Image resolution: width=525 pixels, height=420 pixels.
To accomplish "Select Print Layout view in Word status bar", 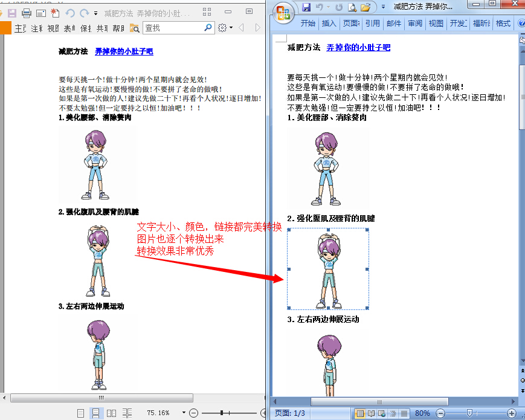I will (360, 413).
